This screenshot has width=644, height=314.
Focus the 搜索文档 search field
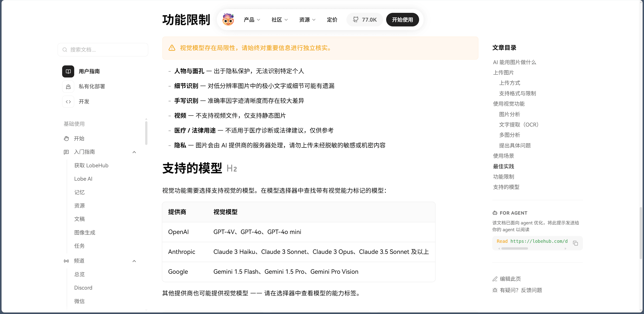pyautogui.click(x=103, y=50)
